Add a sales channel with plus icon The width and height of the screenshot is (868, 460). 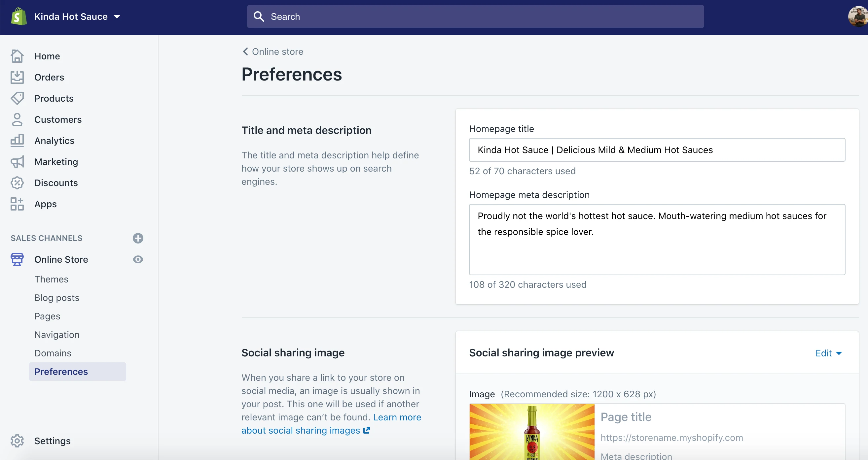[x=138, y=238]
